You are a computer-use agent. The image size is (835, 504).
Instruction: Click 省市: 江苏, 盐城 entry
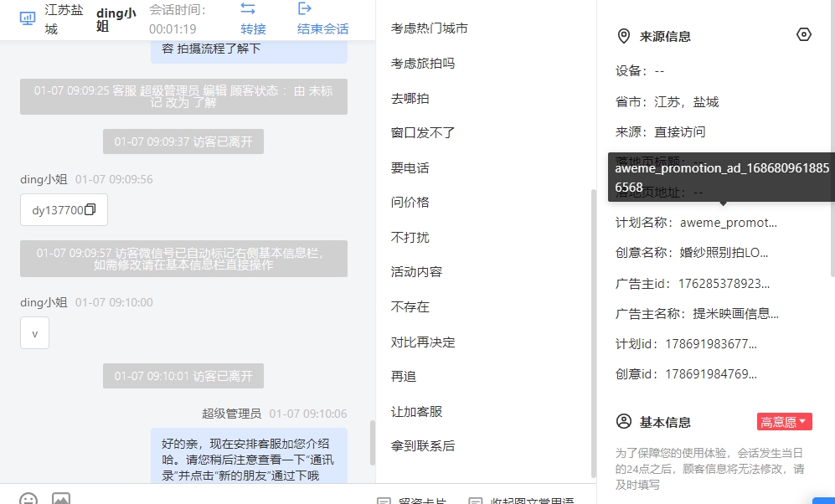pos(667,101)
